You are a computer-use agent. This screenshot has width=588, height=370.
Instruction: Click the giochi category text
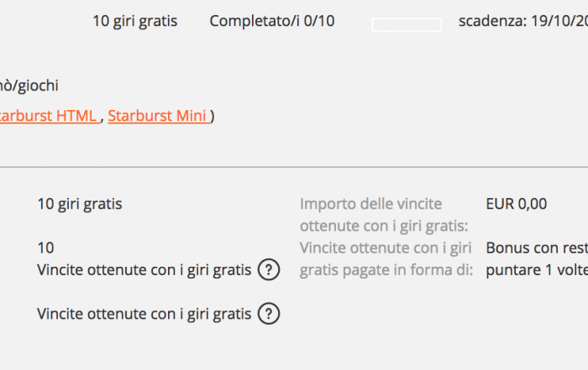click(x=29, y=86)
